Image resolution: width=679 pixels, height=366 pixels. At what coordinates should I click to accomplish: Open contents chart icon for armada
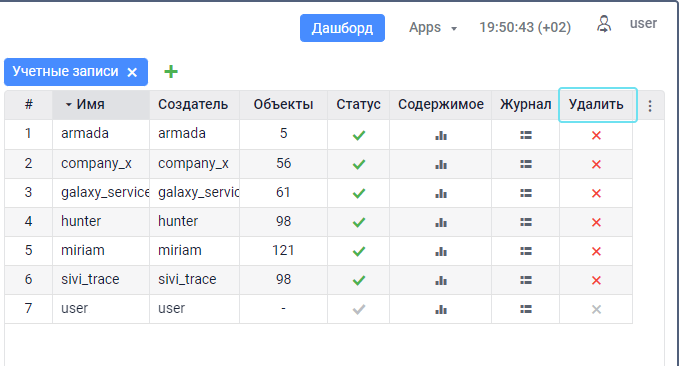441,136
